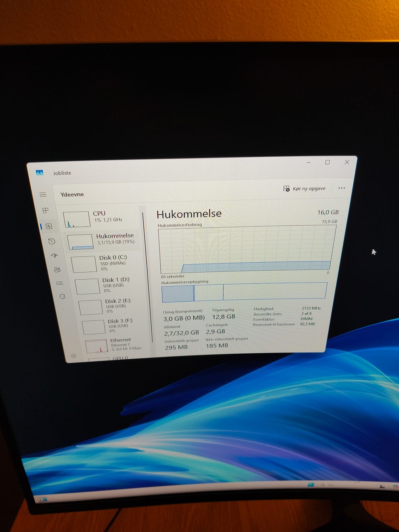Screen dimensions: 399x532
Task: Open the three-dot more options menu
Action: (342, 188)
